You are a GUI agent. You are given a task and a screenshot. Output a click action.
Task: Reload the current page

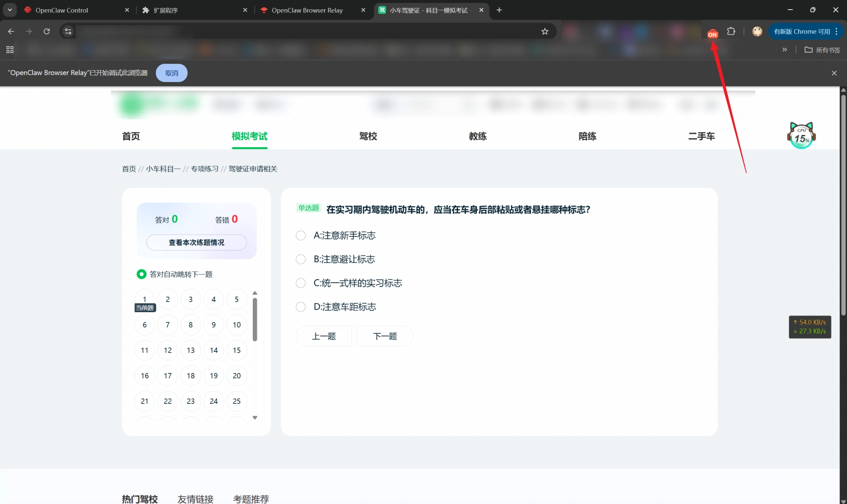(x=46, y=31)
